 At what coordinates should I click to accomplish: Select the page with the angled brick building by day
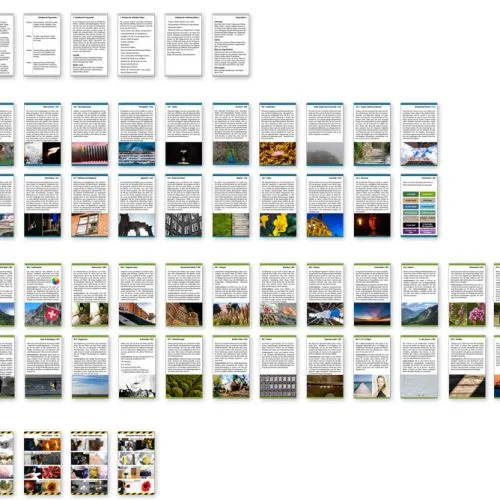[137, 295]
